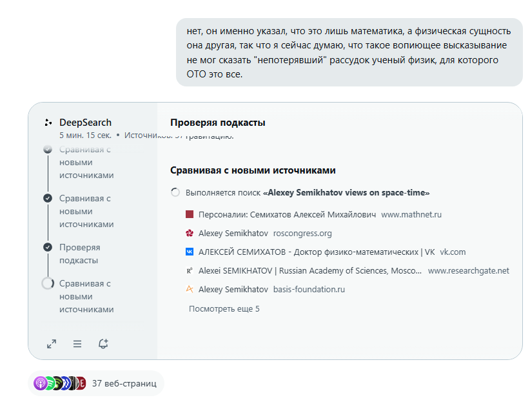Expand Посмотреть еще 5 results
530x420 pixels.
[224, 309]
